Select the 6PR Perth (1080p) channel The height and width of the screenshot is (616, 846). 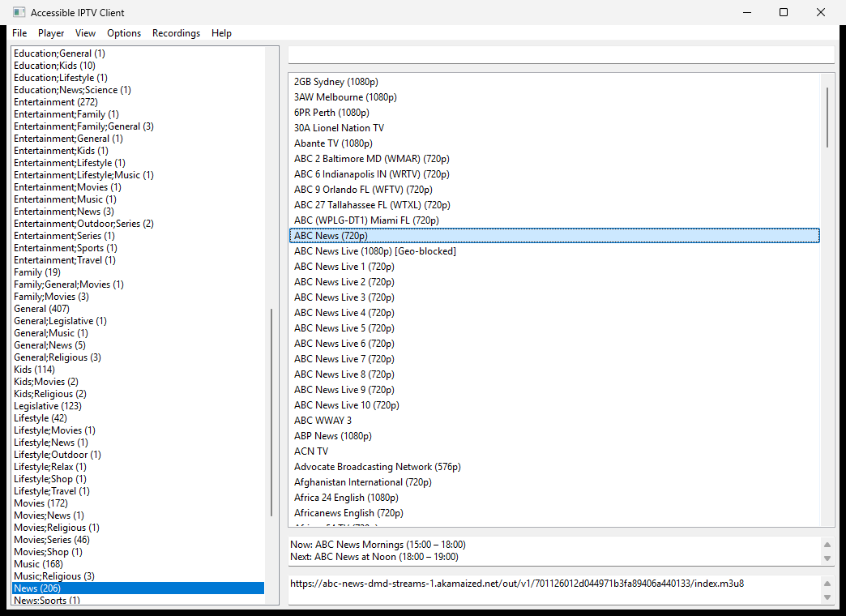(554, 113)
